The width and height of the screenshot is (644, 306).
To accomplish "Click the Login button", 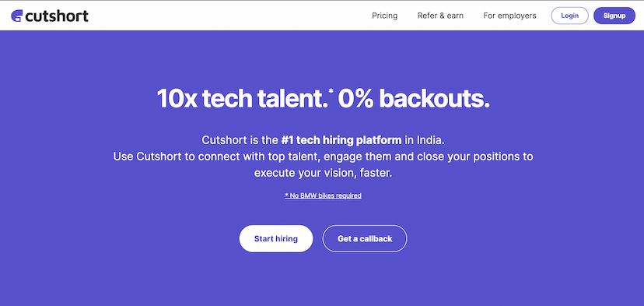I will click(x=569, y=16).
